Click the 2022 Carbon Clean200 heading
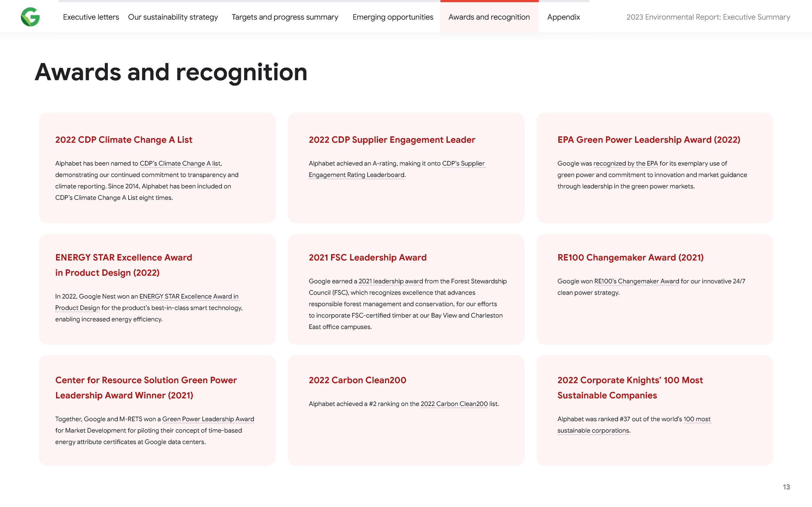The image size is (812, 507). (x=357, y=380)
